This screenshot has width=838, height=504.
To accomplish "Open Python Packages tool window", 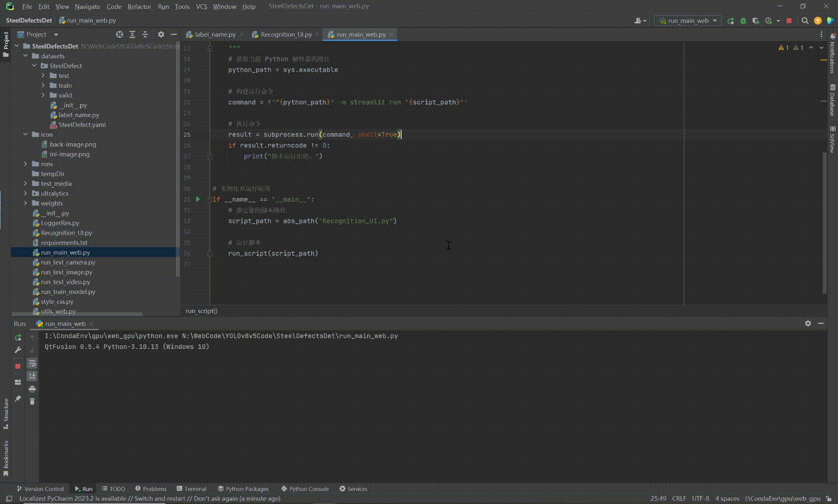I will click(243, 489).
